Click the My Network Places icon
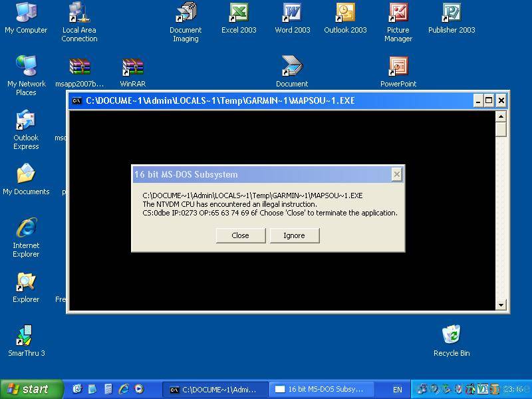The image size is (532, 399). [26, 75]
